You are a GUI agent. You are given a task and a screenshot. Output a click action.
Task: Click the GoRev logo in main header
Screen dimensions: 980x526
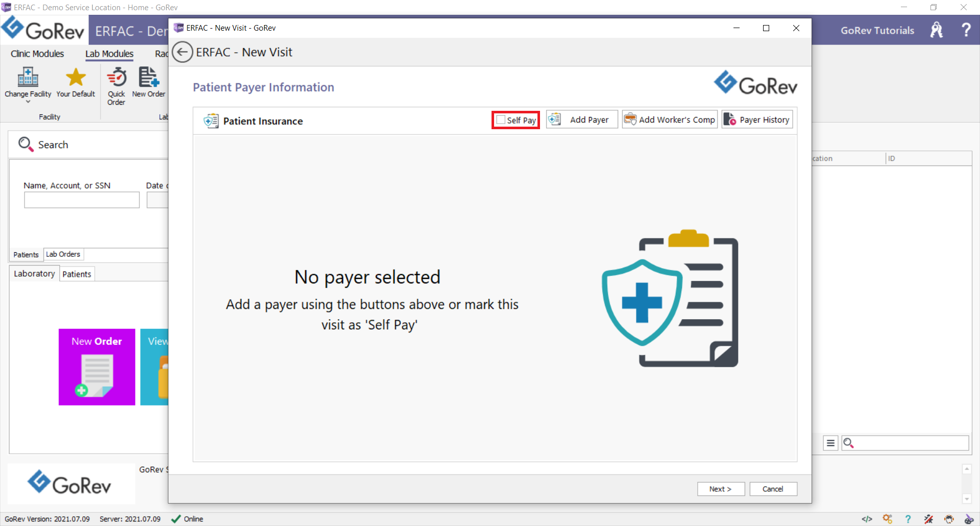tap(43, 29)
